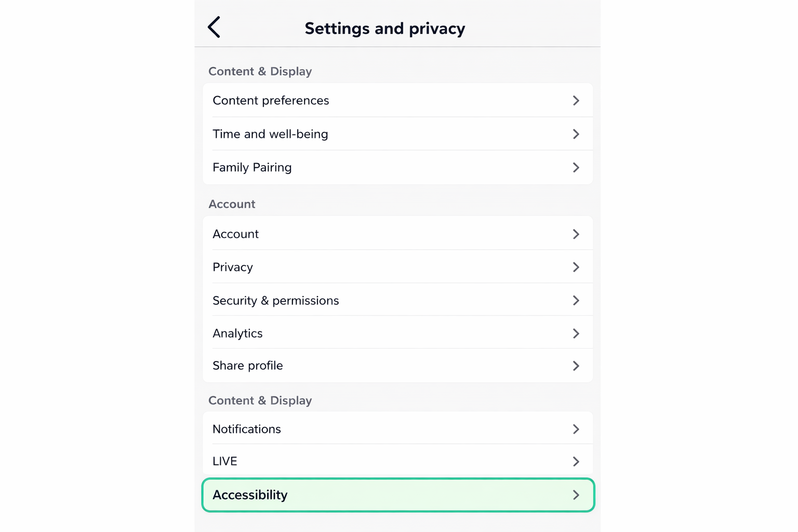Select Time and well-being

270,134
